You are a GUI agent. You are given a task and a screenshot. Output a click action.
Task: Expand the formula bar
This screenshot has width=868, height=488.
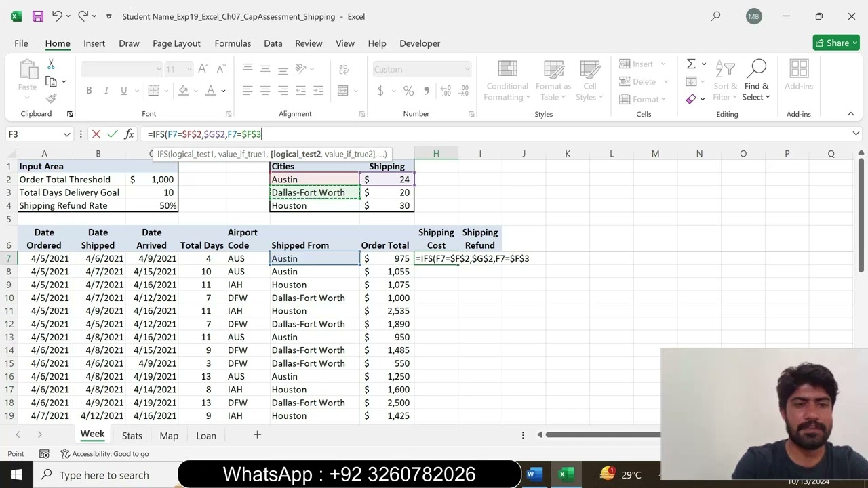856,134
